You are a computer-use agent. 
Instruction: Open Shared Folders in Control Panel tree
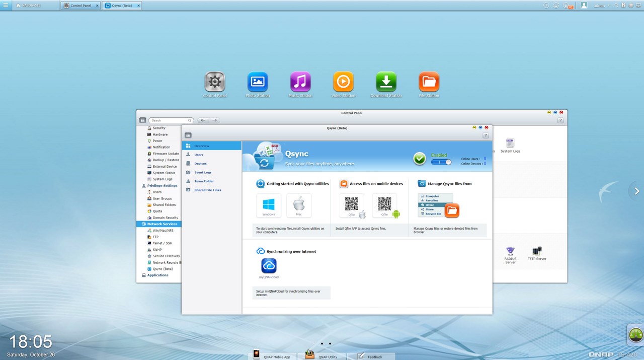point(164,205)
